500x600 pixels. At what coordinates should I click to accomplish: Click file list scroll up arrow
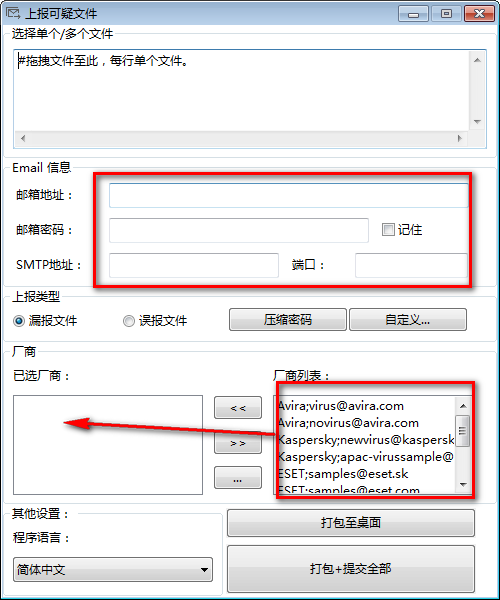tap(477, 60)
